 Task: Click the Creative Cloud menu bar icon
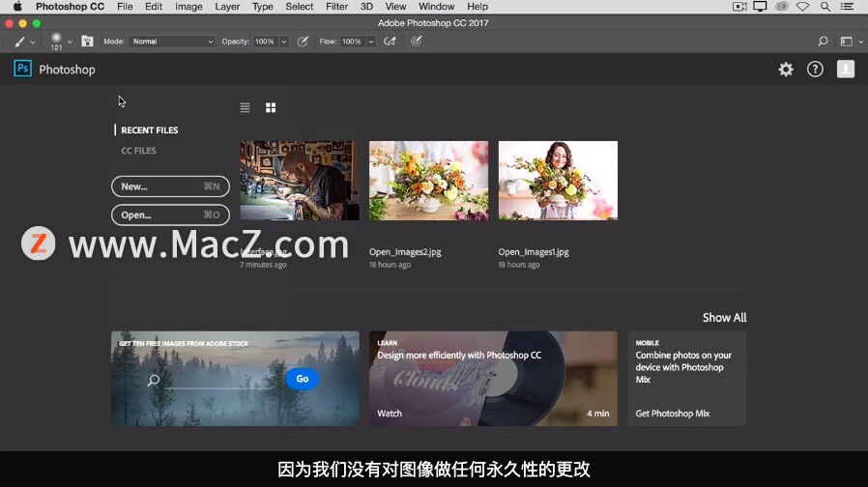(782, 7)
